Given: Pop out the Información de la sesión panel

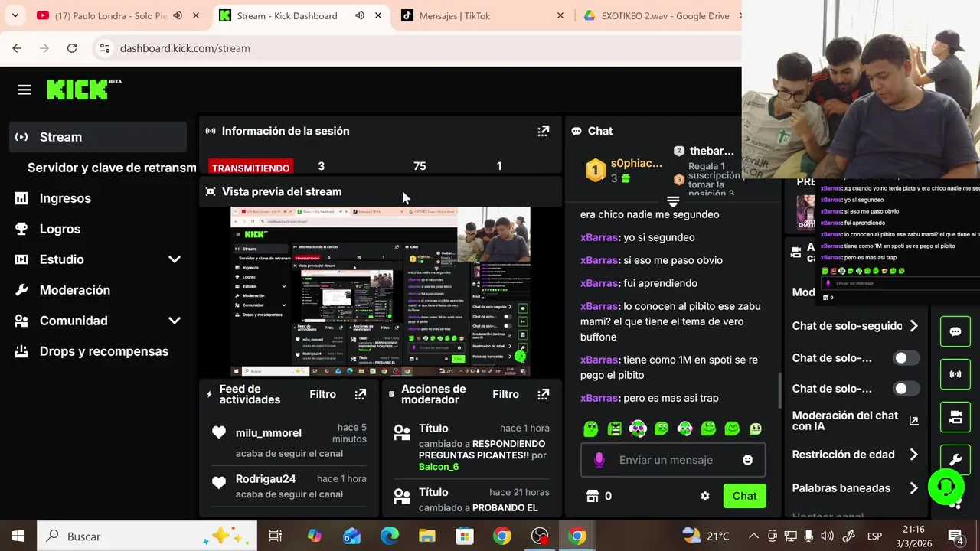Looking at the screenshot, I should pos(543,131).
